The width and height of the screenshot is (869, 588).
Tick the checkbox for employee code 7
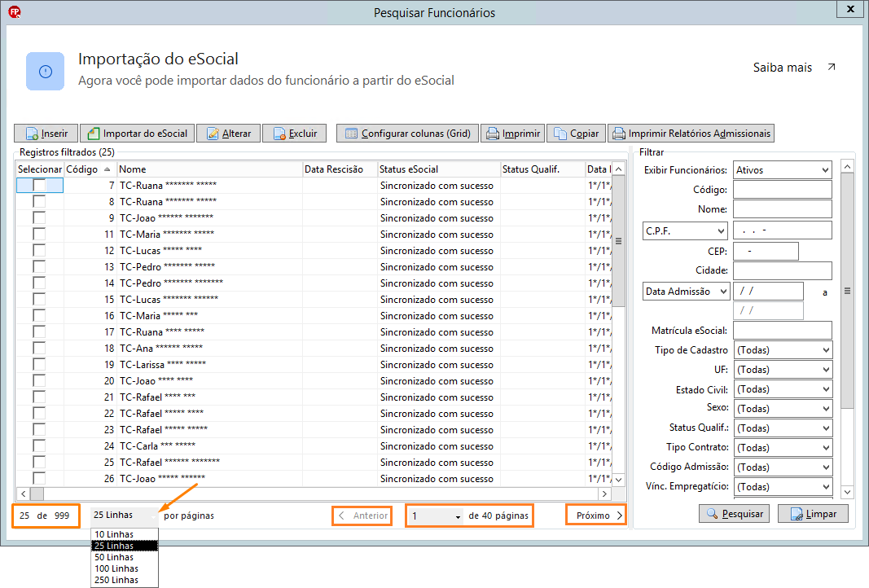(x=39, y=185)
